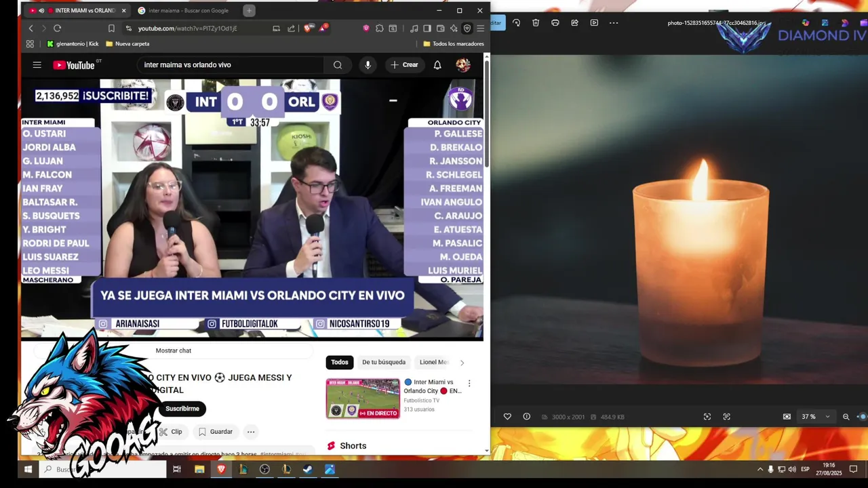Share the photo from Photos toolbar
This screenshot has width=868, height=488.
pos(574,22)
